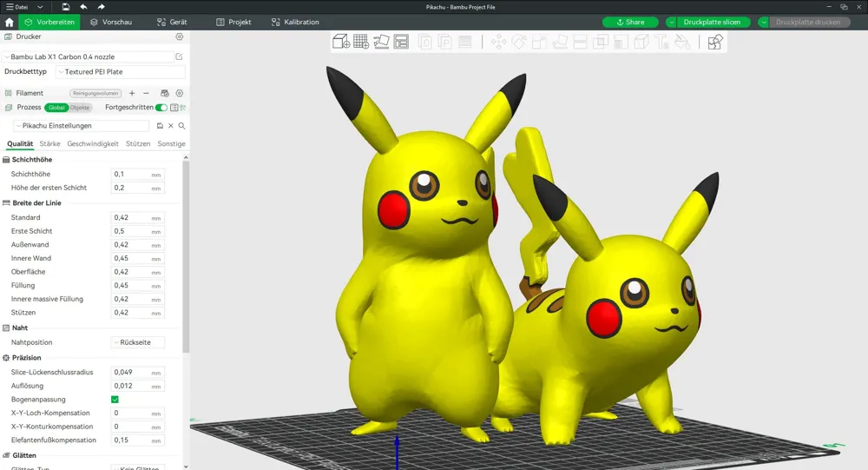Click the Support painting tool icon
868x470 pixels.
tap(621, 42)
